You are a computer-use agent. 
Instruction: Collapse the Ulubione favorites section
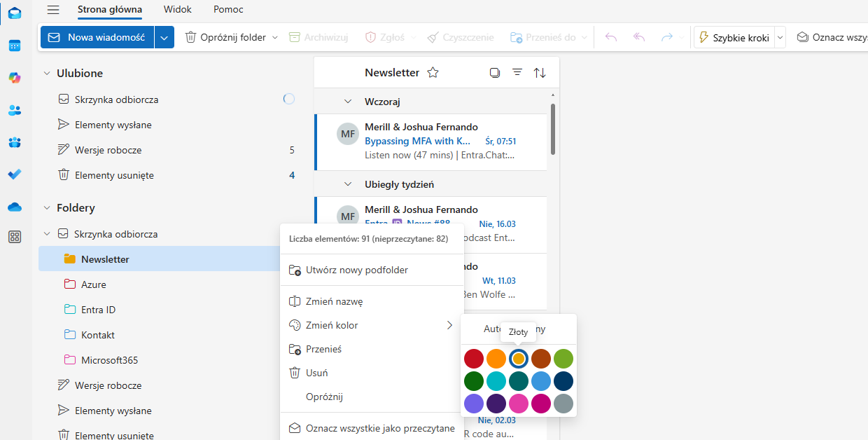tap(47, 73)
